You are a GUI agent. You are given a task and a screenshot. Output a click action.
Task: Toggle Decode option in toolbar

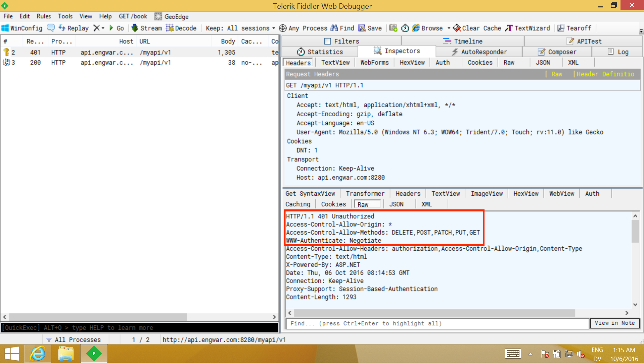[181, 28]
